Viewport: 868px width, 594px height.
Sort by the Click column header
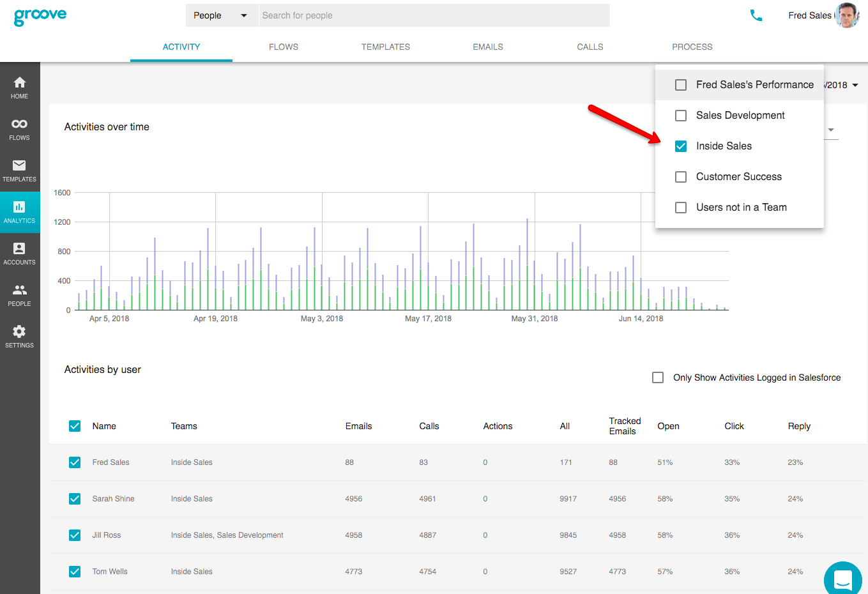[x=734, y=426]
